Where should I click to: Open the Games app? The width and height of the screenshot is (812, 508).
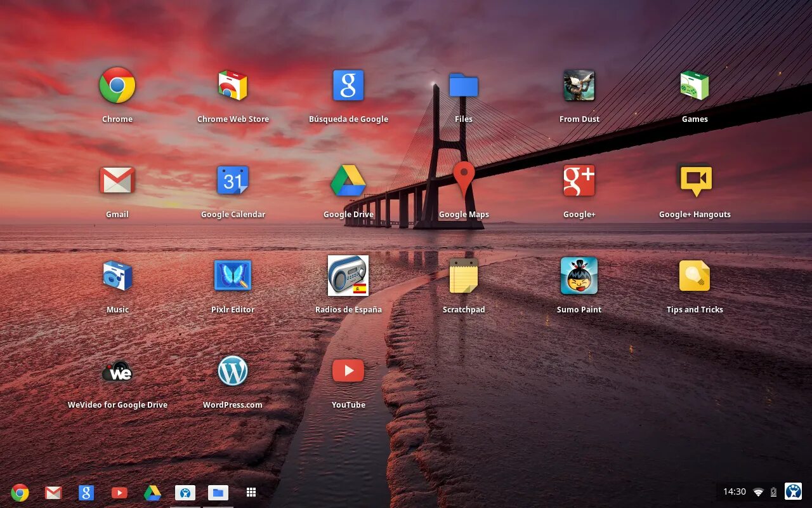pos(695,86)
